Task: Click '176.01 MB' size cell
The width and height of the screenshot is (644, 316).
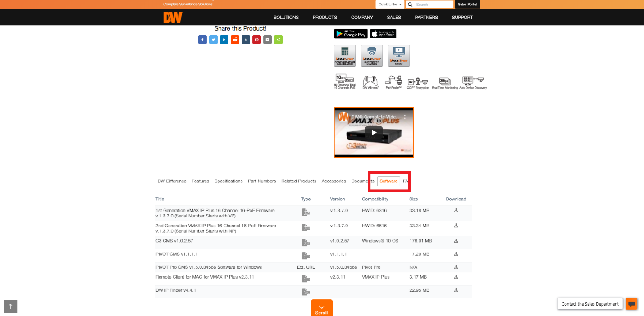Action: point(420,241)
